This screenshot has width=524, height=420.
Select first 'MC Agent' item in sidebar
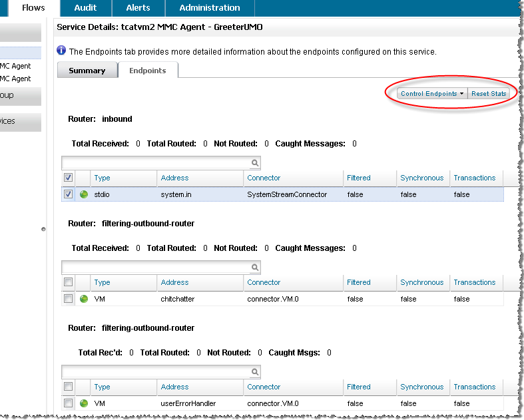pos(15,66)
